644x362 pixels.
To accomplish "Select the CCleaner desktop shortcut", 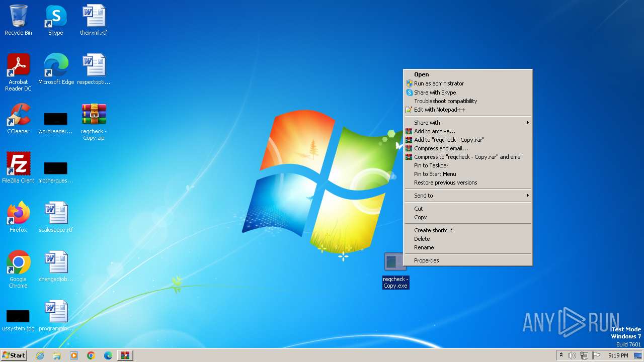I will click(18, 119).
